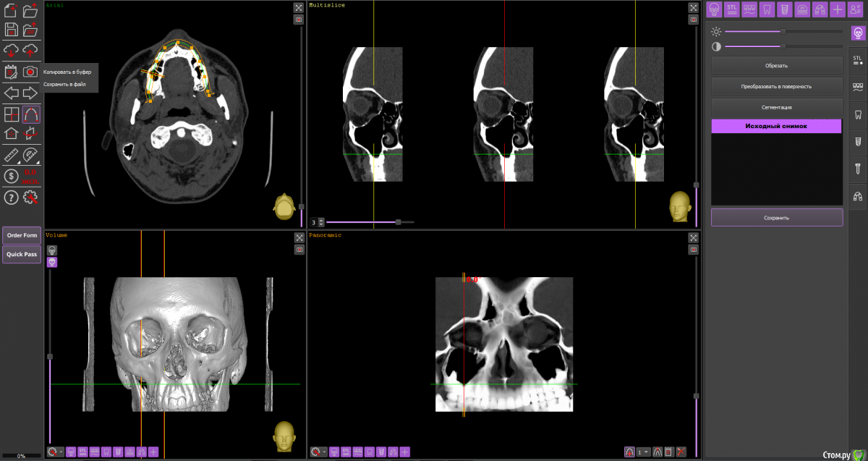Adjust the brightness slider handle
This screenshot has width=868, height=461.
783,32
